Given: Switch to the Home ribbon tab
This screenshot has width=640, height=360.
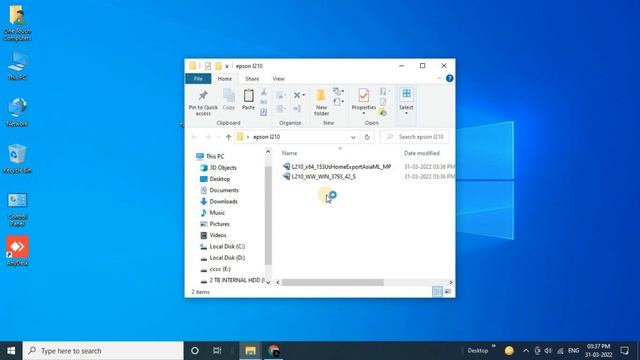Looking at the screenshot, I should tap(224, 79).
